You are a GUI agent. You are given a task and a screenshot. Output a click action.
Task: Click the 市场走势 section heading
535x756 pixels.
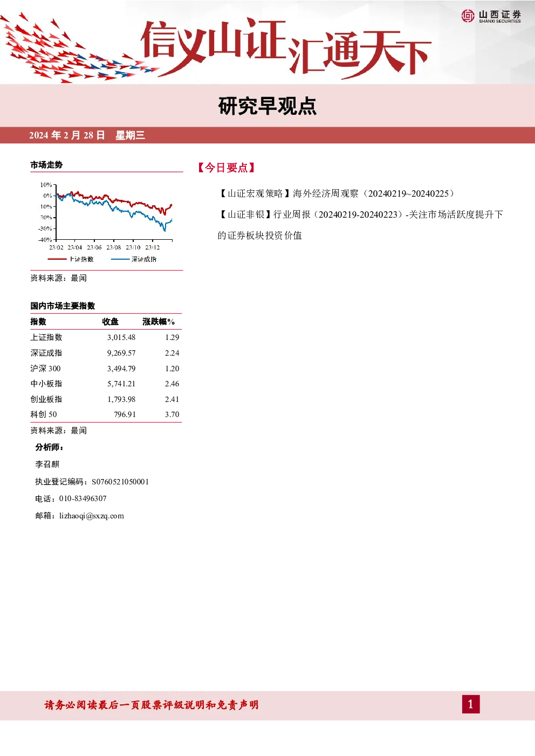click(46, 165)
